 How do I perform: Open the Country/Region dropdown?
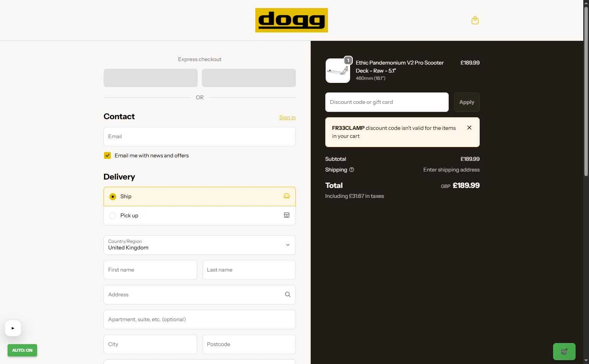click(x=200, y=245)
